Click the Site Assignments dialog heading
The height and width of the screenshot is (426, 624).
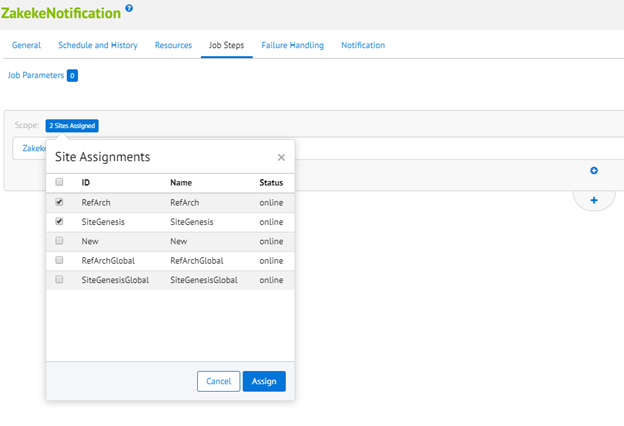[x=103, y=157]
